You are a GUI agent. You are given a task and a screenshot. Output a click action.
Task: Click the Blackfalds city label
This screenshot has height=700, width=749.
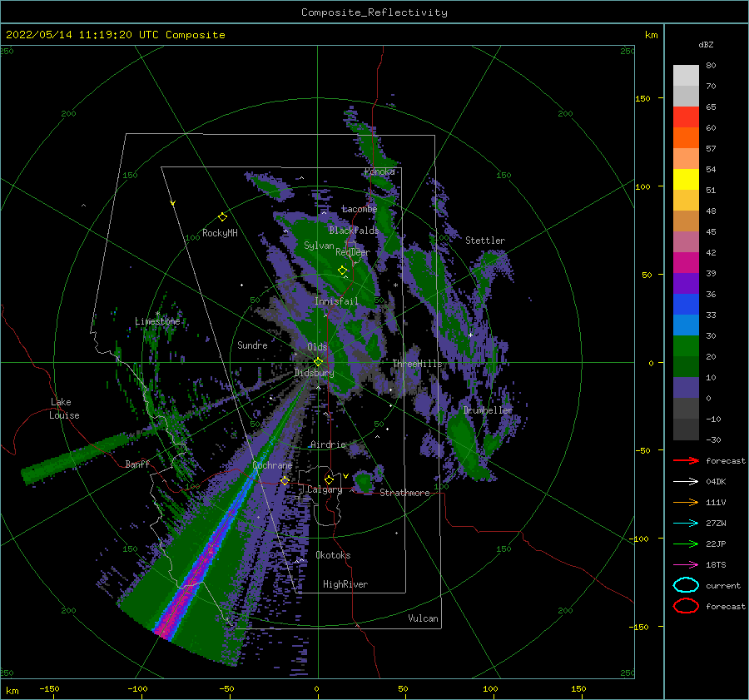point(354,231)
